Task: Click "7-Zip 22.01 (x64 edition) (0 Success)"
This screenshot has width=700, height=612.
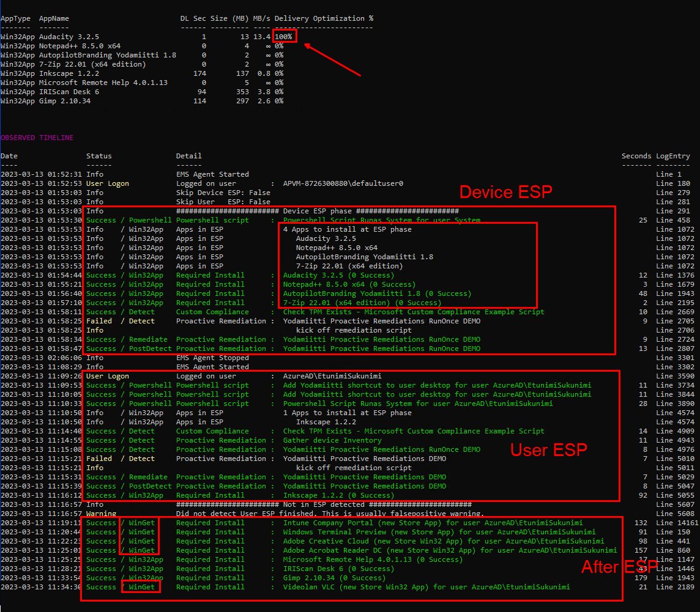Action: click(362, 303)
